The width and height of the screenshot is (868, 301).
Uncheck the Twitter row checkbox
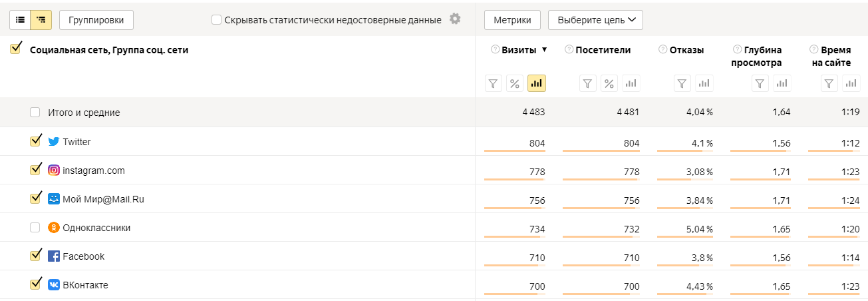click(36, 141)
